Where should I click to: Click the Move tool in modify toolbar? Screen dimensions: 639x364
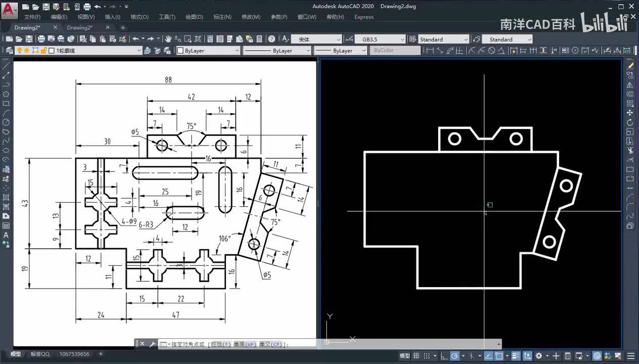click(x=630, y=113)
